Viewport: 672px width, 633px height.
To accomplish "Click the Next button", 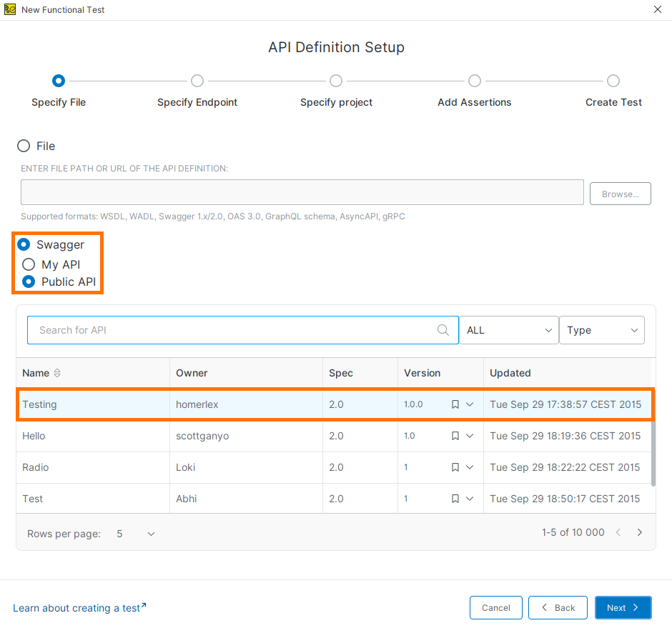I will (x=623, y=608).
